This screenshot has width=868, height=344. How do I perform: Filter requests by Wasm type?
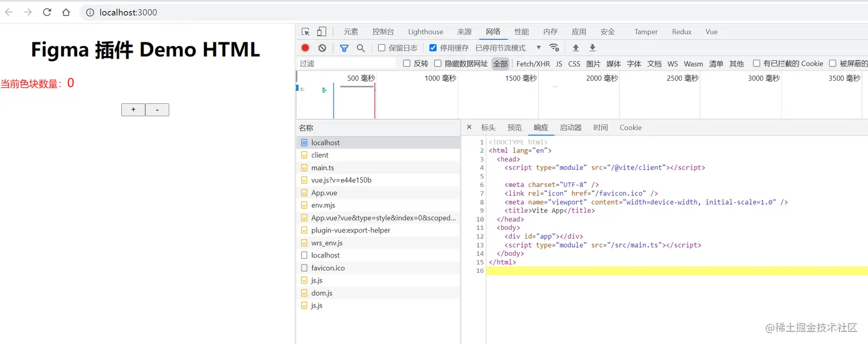[x=693, y=64]
